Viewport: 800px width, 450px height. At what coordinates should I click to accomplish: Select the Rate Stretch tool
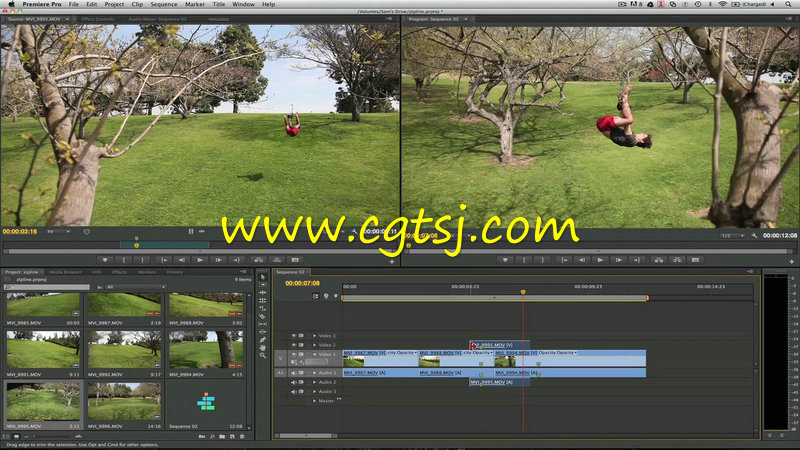(263, 308)
